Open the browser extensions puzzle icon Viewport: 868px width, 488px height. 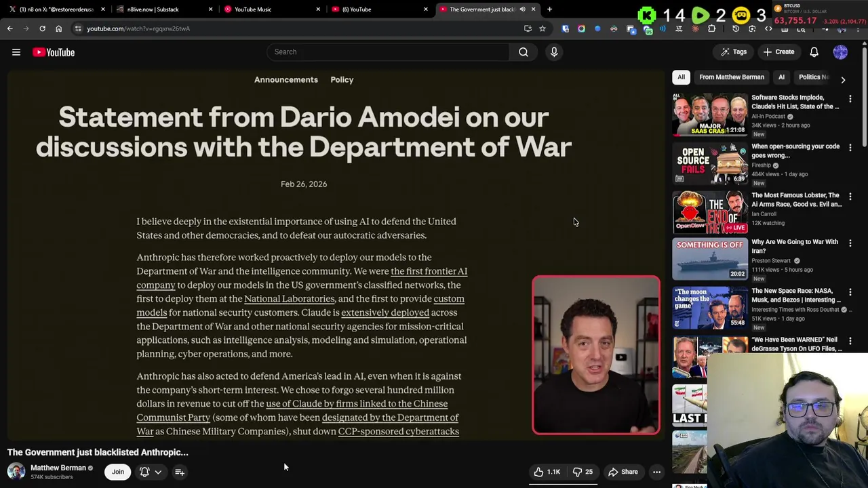(x=711, y=28)
